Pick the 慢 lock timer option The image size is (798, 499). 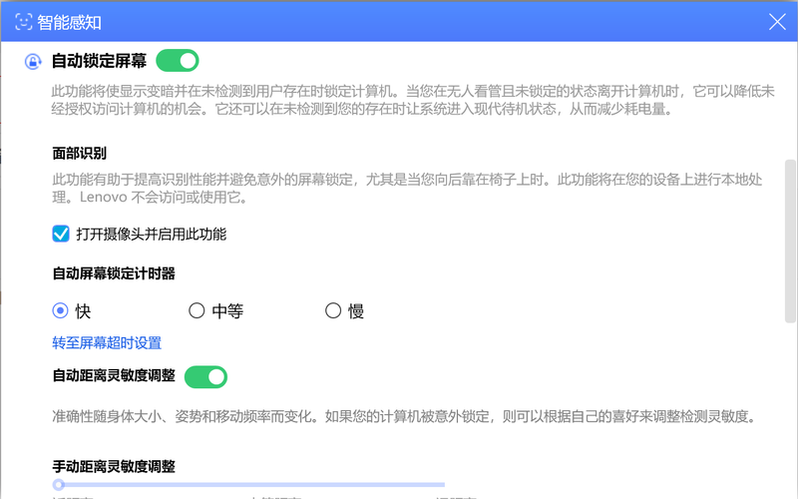point(334,311)
